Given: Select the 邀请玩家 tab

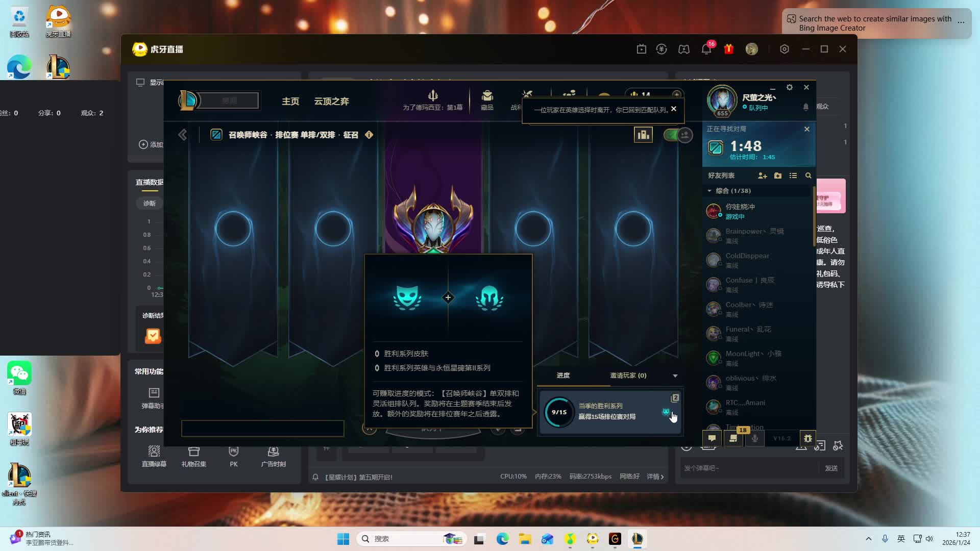Looking at the screenshot, I should [628, 375].
